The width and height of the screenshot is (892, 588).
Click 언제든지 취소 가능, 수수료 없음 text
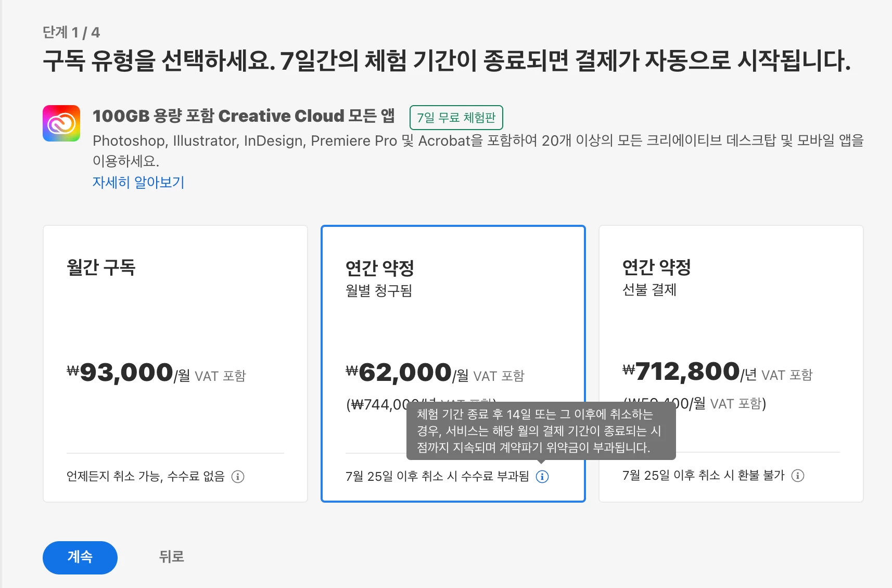pyautogui.click(x=146, y=476)
